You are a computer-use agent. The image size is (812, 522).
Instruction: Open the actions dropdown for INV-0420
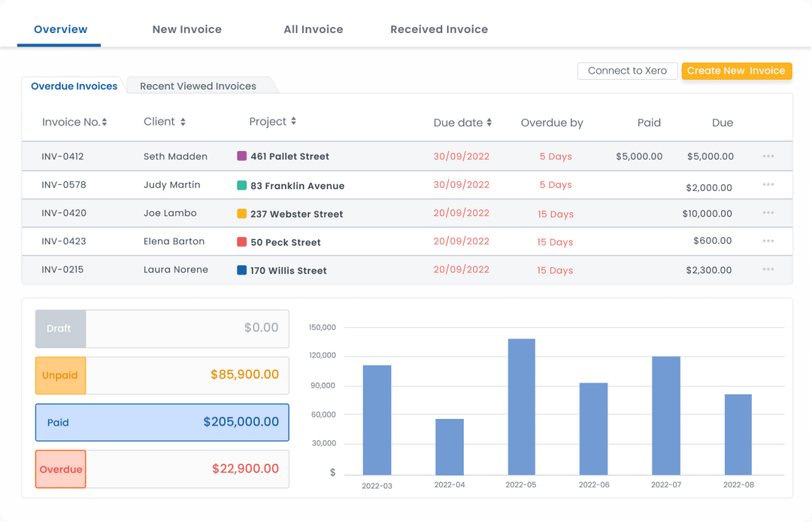(768, 213)
